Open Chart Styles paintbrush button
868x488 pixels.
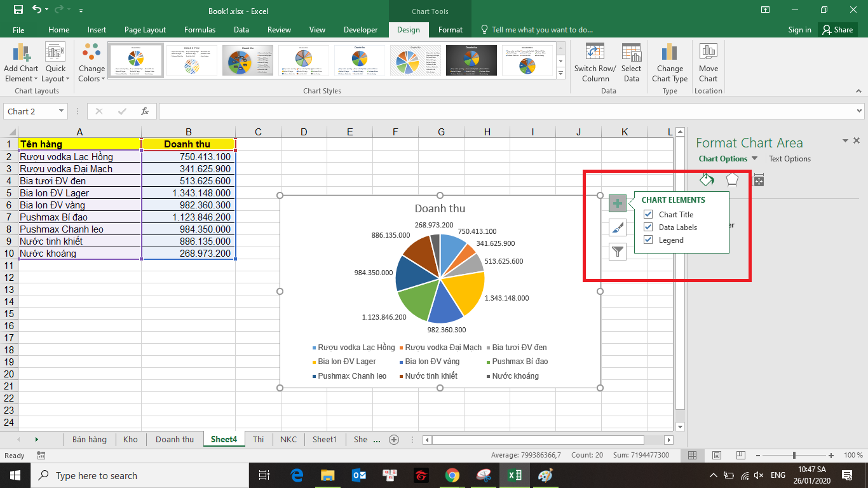[x=617, y=227]
